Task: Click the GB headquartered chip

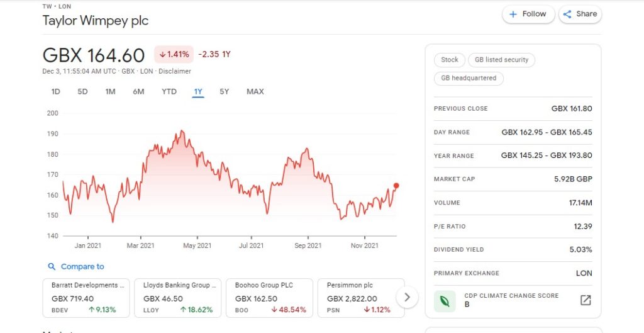Action: (469, 78)
